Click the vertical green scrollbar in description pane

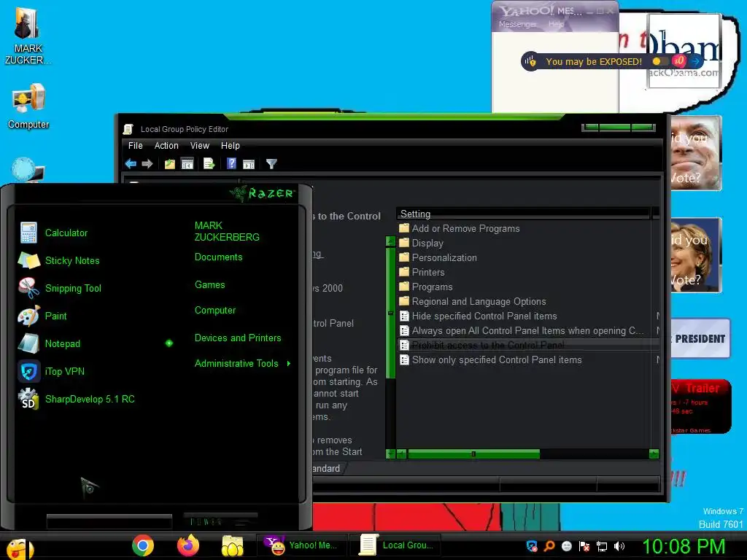391,312
